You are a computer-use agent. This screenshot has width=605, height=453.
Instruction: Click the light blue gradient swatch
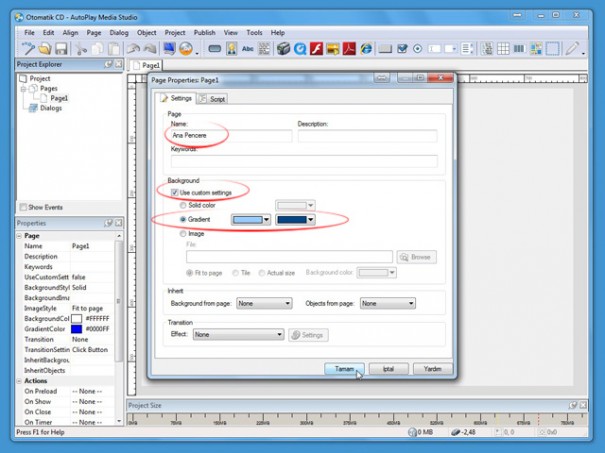pyautogui.click(x=247, y=220)
